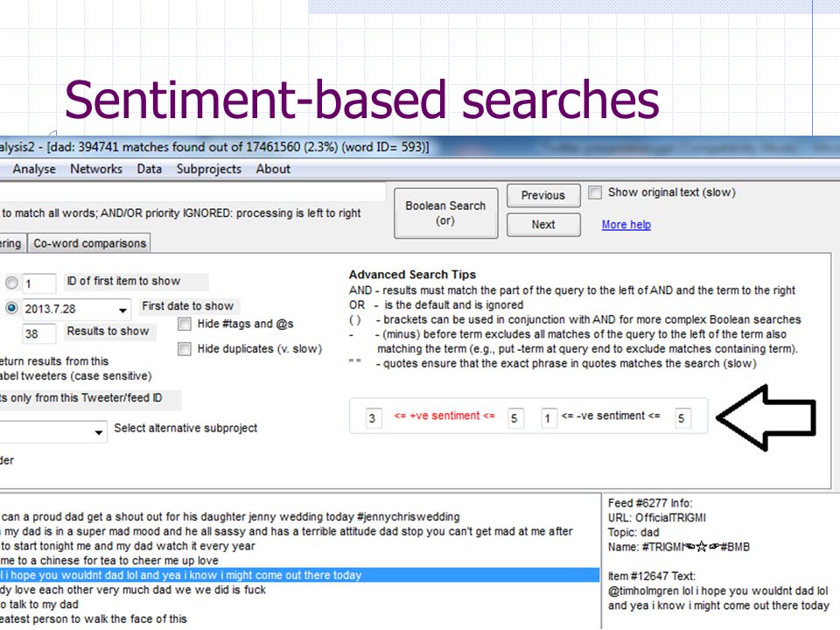This screenshot has width=840, height=630.
Task: Click the Boolean Search (or) button
Action: click(x=445, y=213)
